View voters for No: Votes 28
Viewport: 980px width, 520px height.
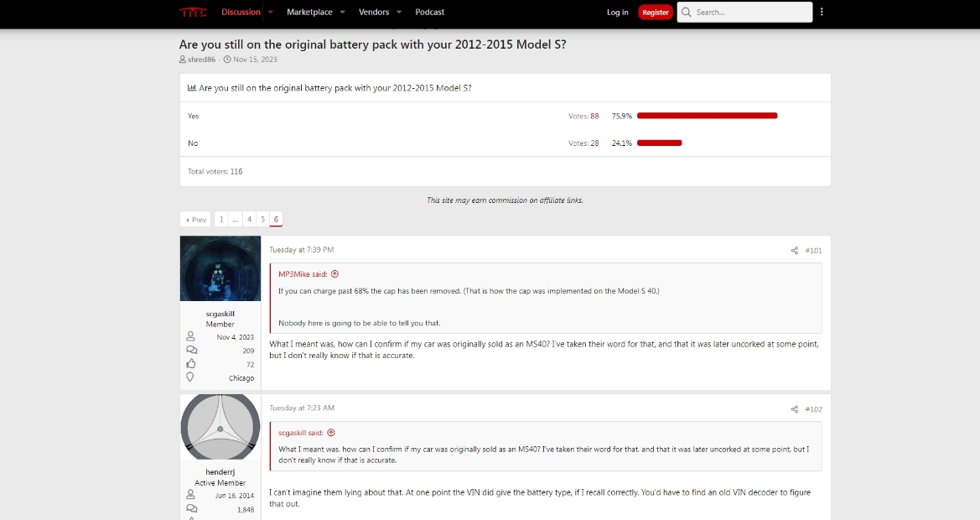click(x=583, y=143)
